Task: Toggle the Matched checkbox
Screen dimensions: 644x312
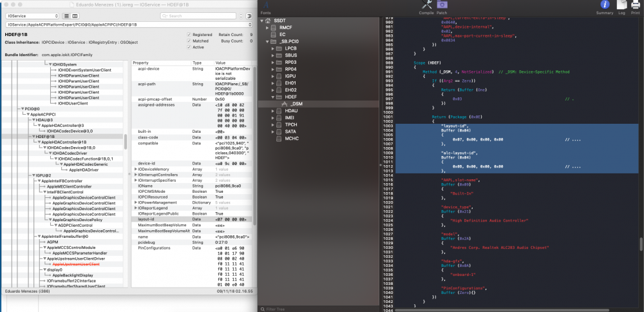Action: pyautogui.click(x=189, y=41)
